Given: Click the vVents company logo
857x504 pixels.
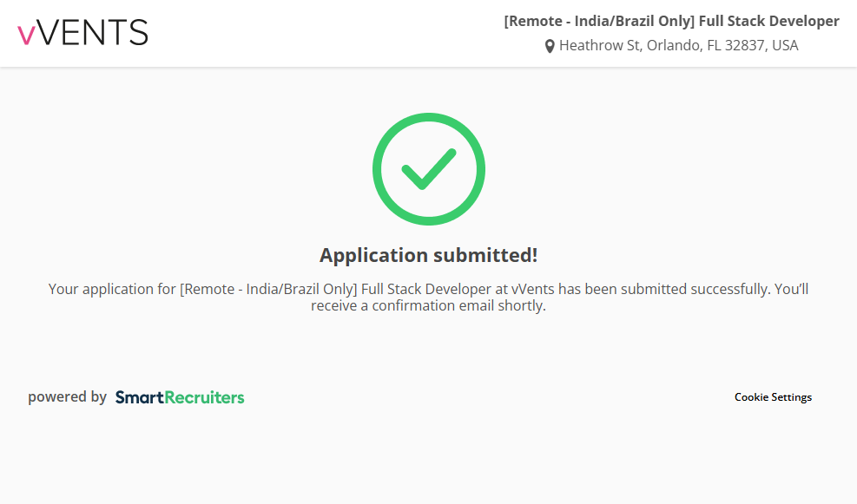Looking at the screenshot, I should coord(82,33).
